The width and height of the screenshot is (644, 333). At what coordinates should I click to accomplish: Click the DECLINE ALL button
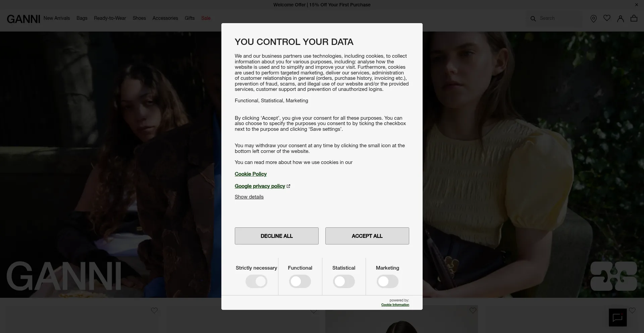tap(277, 236)
